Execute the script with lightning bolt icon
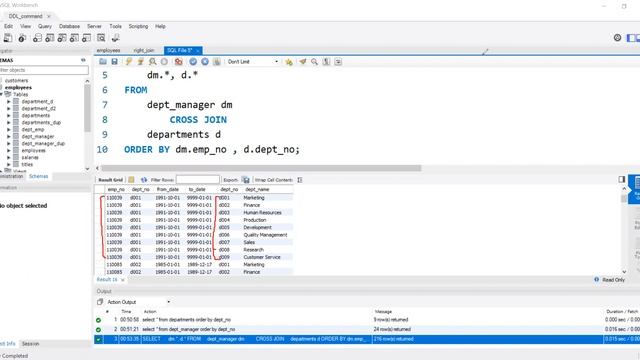This screenshot has width=640, height=360. click(x=129, y=62)
